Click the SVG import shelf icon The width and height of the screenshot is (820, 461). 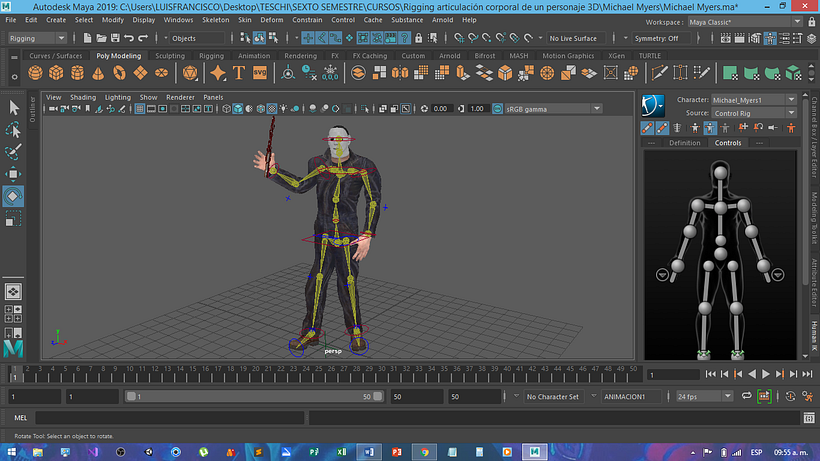261,73
